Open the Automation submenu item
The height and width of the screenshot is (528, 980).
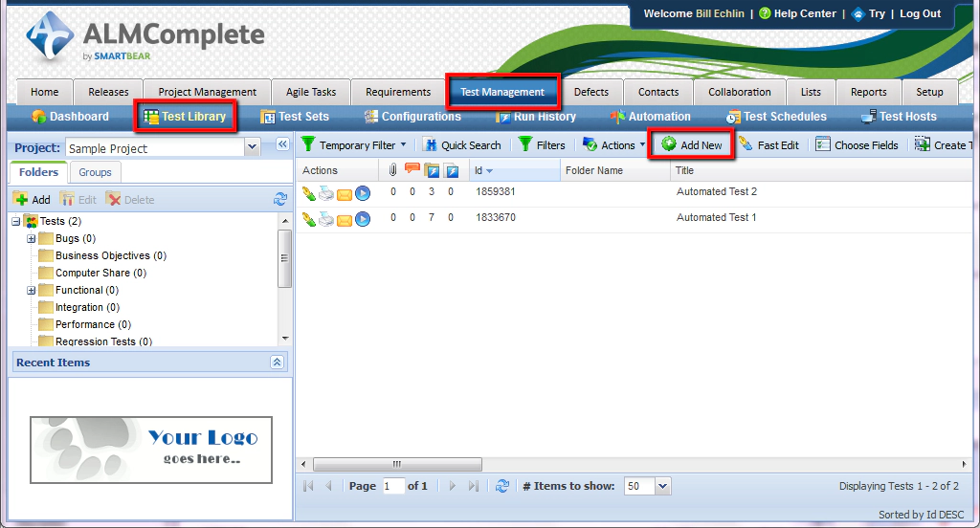pyautogui.click(x=651, y=117)
